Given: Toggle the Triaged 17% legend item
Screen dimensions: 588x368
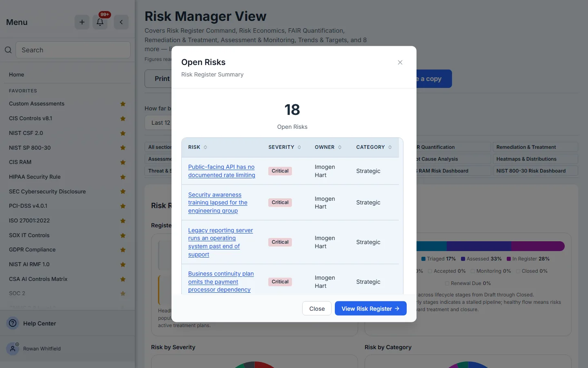Looking at the screenshot, I should coord(439,259).
